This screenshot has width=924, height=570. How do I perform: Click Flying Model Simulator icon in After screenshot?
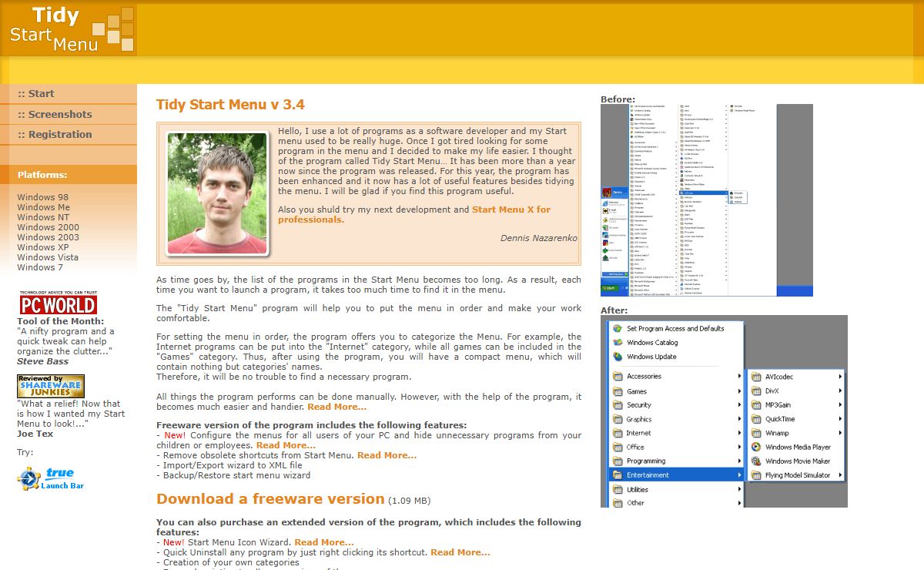[756, 475]
